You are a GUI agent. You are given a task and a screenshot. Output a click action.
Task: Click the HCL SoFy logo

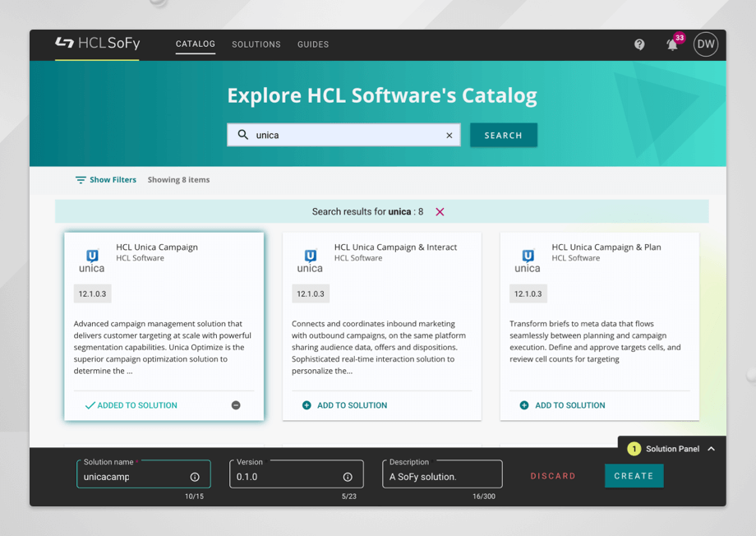pyautogui.click(x=96, y=44)
